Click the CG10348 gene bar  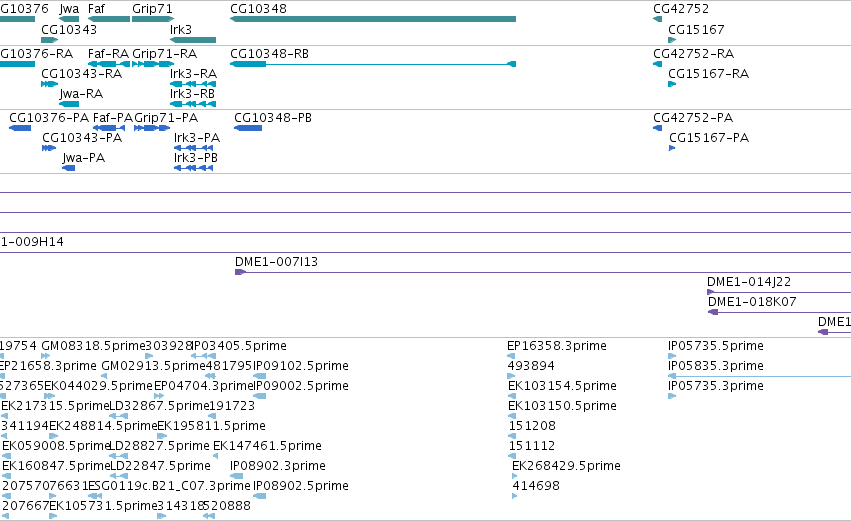pos(373,19)
